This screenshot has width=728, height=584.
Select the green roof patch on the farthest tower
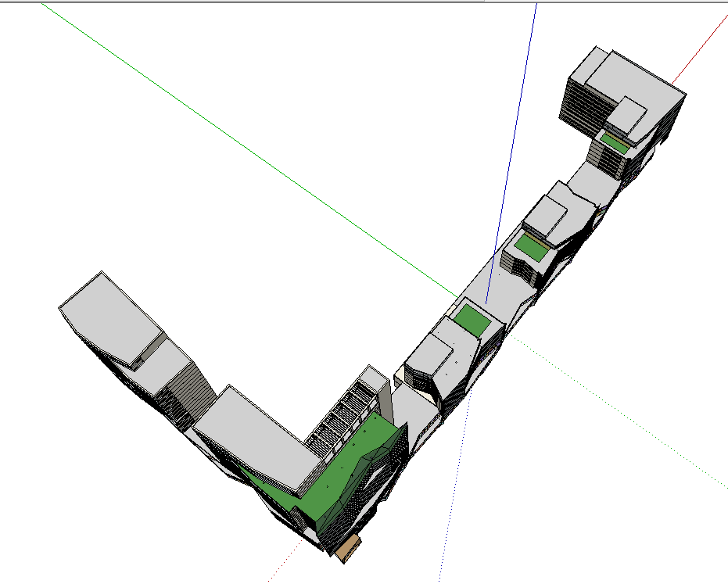615,142
